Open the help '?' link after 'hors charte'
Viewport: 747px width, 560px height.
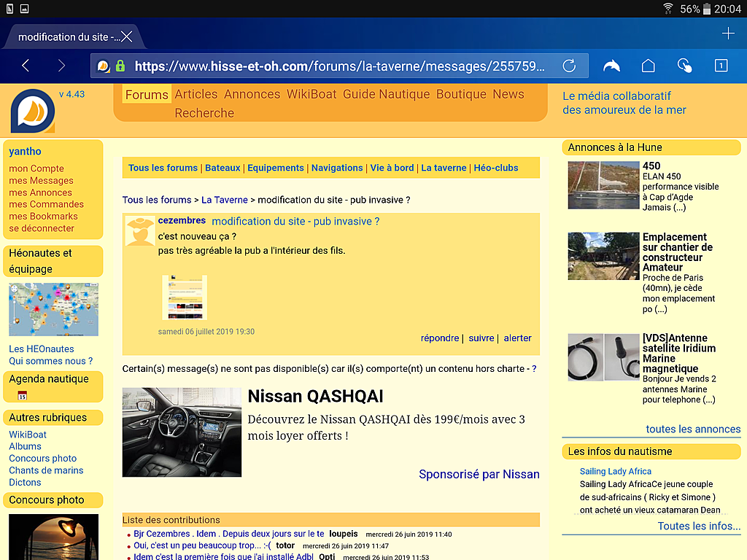point(534,368)
